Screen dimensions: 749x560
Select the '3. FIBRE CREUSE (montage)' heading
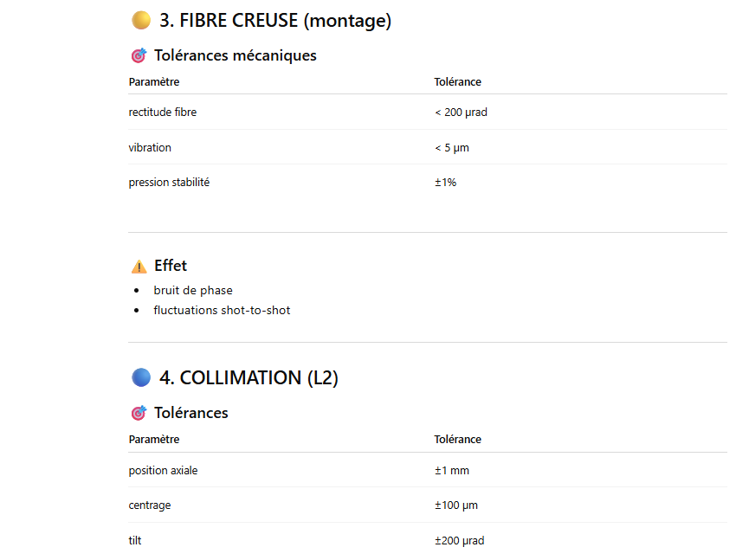(275, 21)
